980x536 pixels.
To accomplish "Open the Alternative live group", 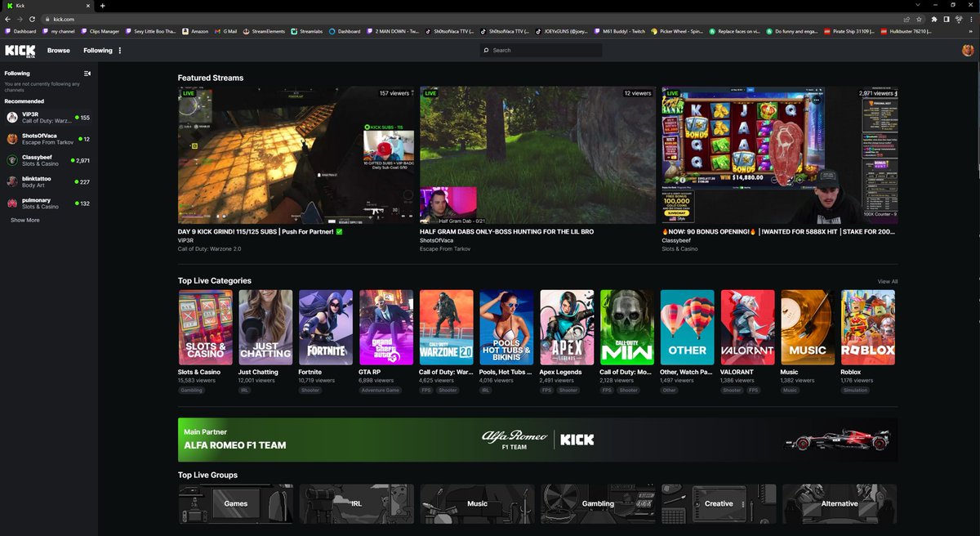I will tap(840, 504).
